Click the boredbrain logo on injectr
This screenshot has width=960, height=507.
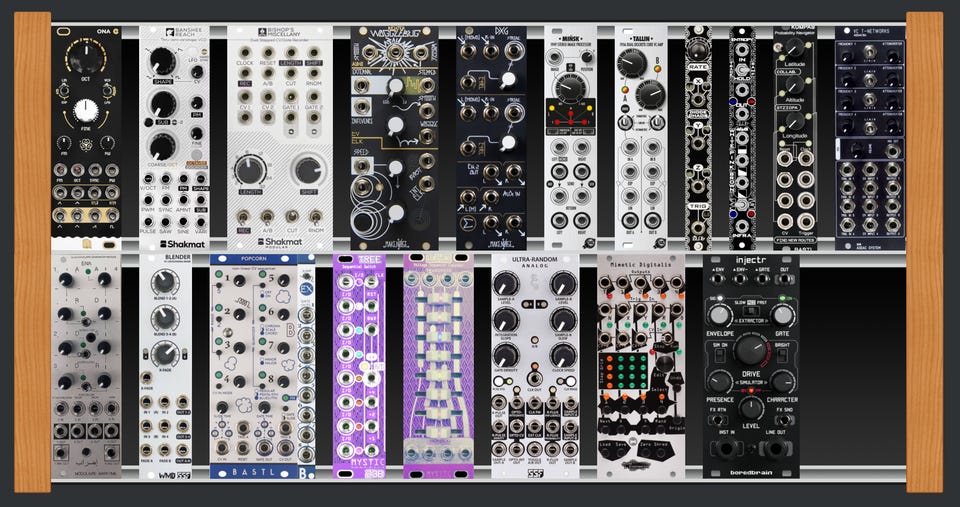point(751,471)
